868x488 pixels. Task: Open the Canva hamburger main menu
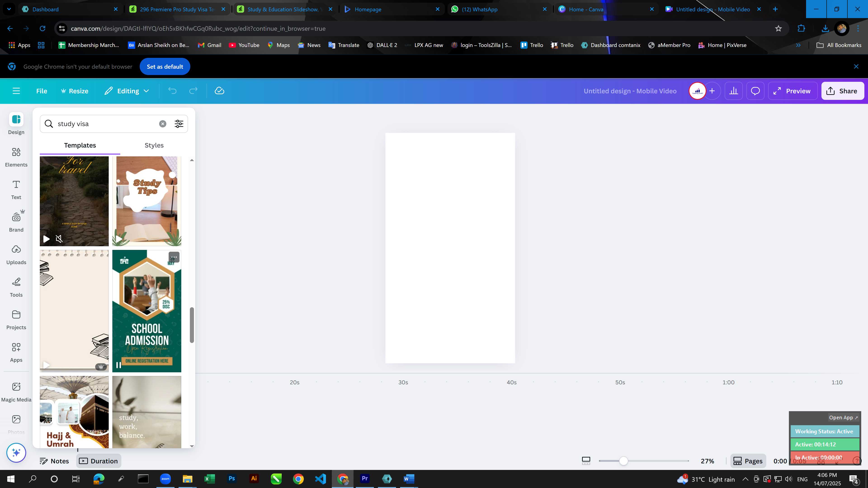click(16, 91)
